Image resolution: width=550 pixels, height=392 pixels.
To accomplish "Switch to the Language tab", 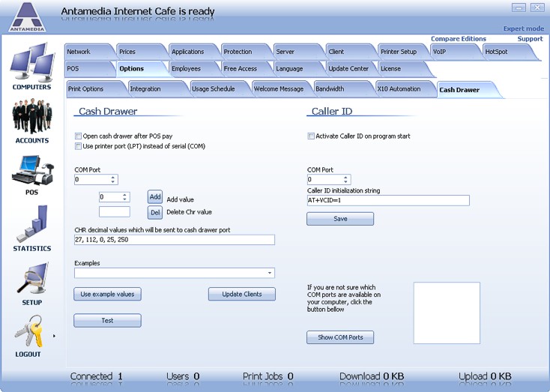I will click(297, 69).
